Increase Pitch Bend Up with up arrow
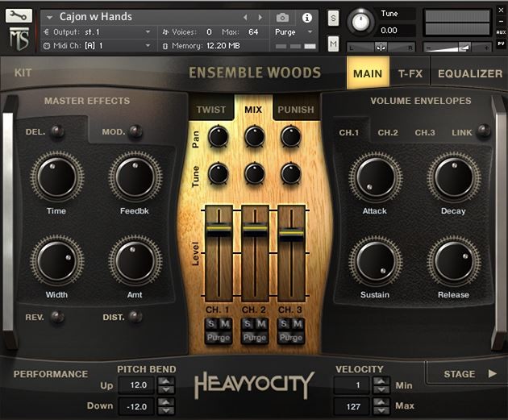 (166, 381)
